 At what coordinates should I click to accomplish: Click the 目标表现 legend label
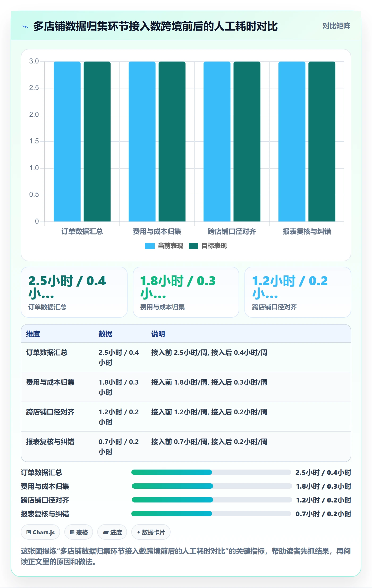coord(214,246)
